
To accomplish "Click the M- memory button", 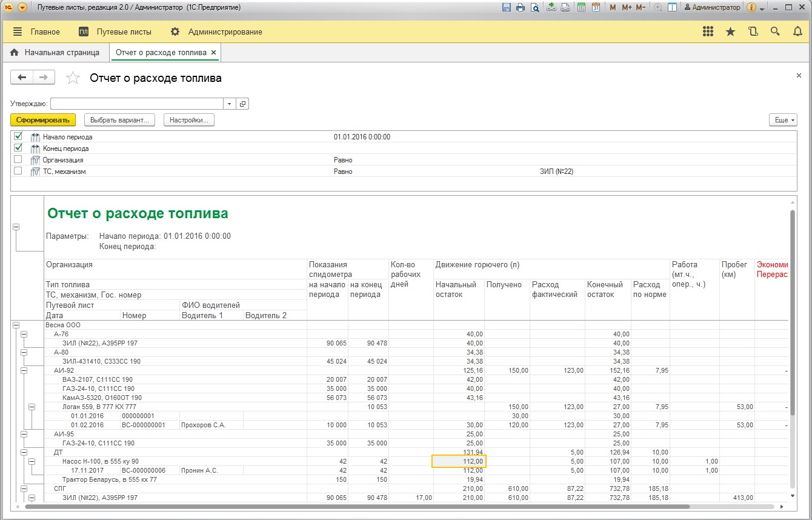I will [641, 7].
